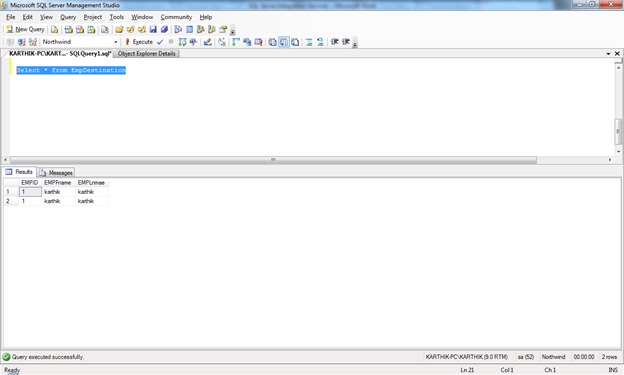Click the Analysis Services MDX Query icon
Viewport: 624px width, 375px height.
[x=68, y=29]
